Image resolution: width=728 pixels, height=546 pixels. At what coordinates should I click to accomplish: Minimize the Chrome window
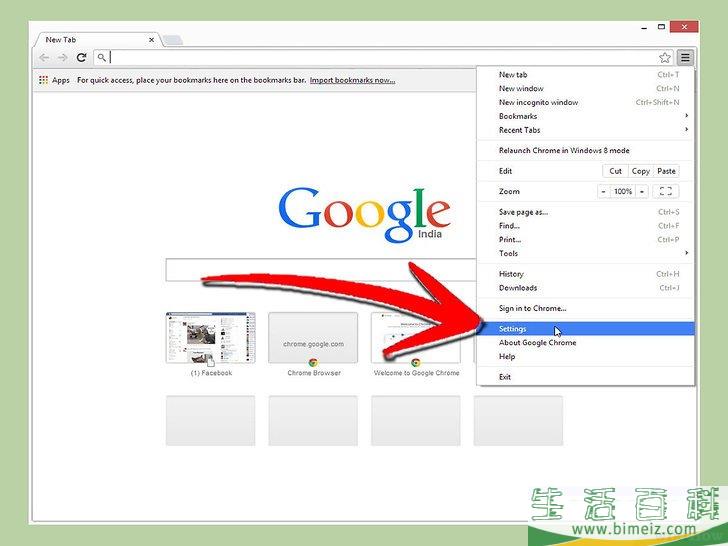point(644,28)
